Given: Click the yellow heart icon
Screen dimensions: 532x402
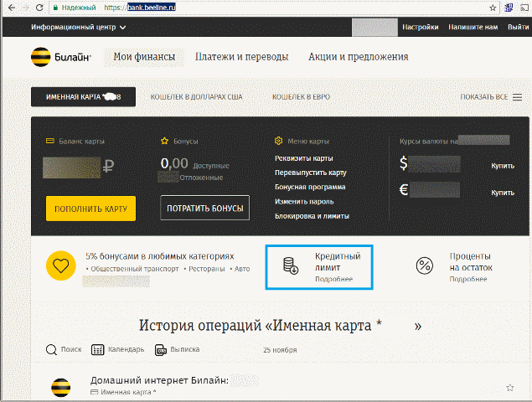Looking at the screenshot, I should pos(60,265).
